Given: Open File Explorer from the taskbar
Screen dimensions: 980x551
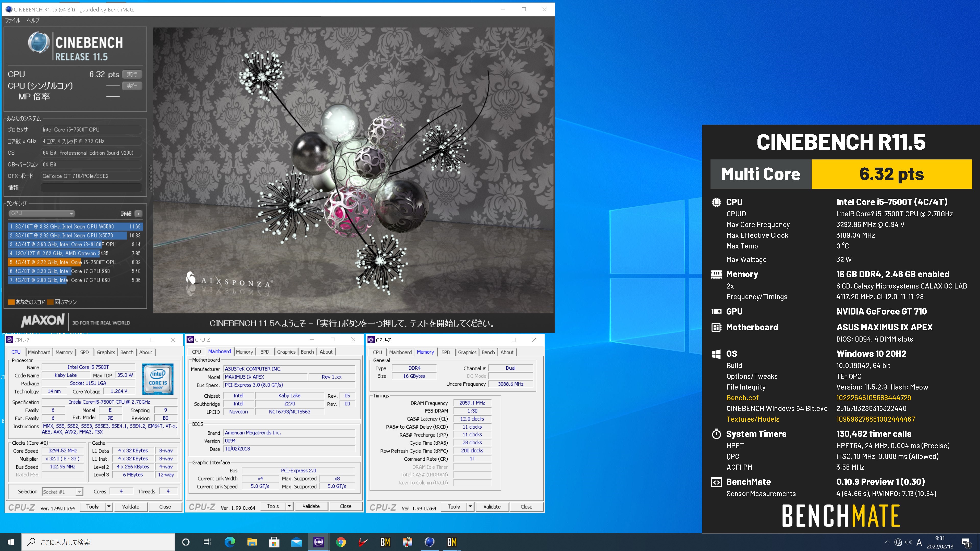Looking at the screenshot, I should pos(252,542).
